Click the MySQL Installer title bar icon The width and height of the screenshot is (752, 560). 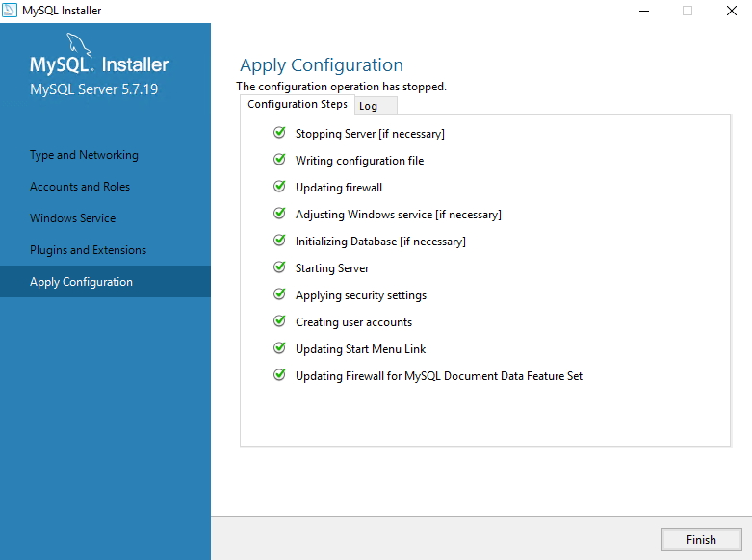(9, 10)
